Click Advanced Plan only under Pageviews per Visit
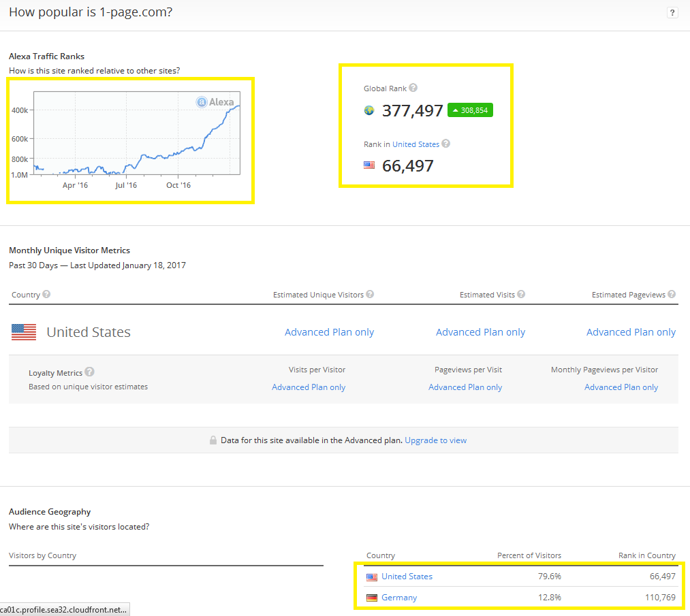This screenshot has height=616, width=690. (465, 387)
